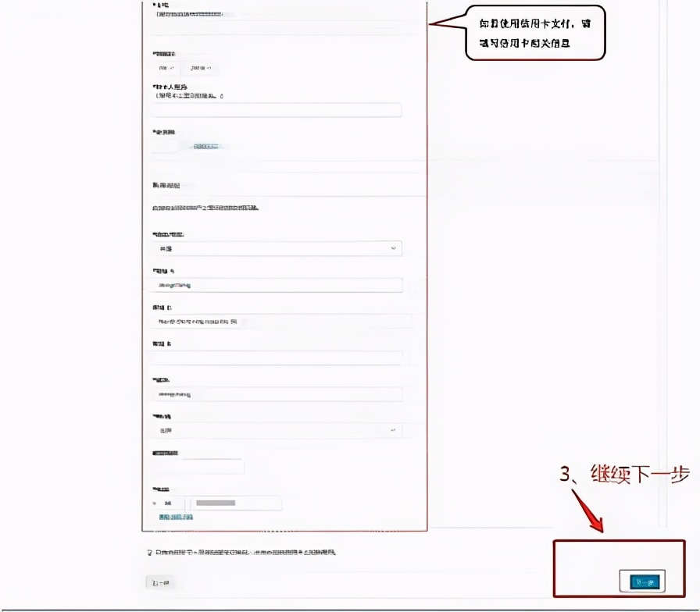Open the phone country code selector
Image resolution: width=700 pixels, height=612 pixels.
(165, 503)
